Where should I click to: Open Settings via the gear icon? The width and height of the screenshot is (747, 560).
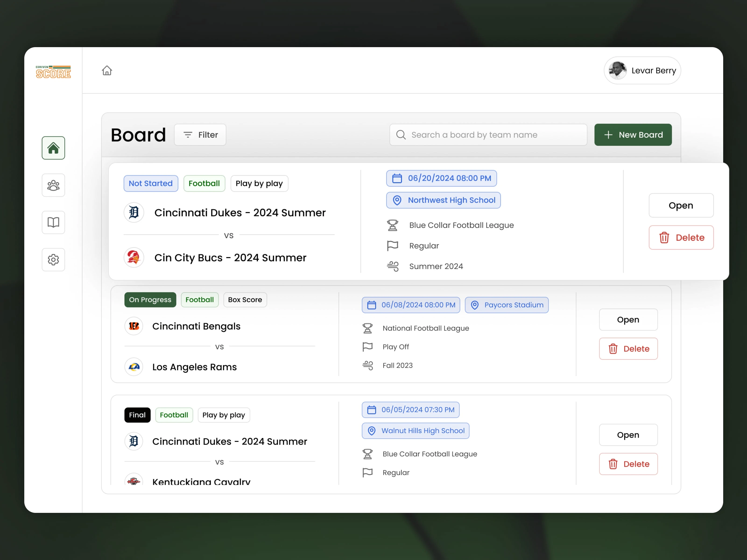tap(53, 259)
